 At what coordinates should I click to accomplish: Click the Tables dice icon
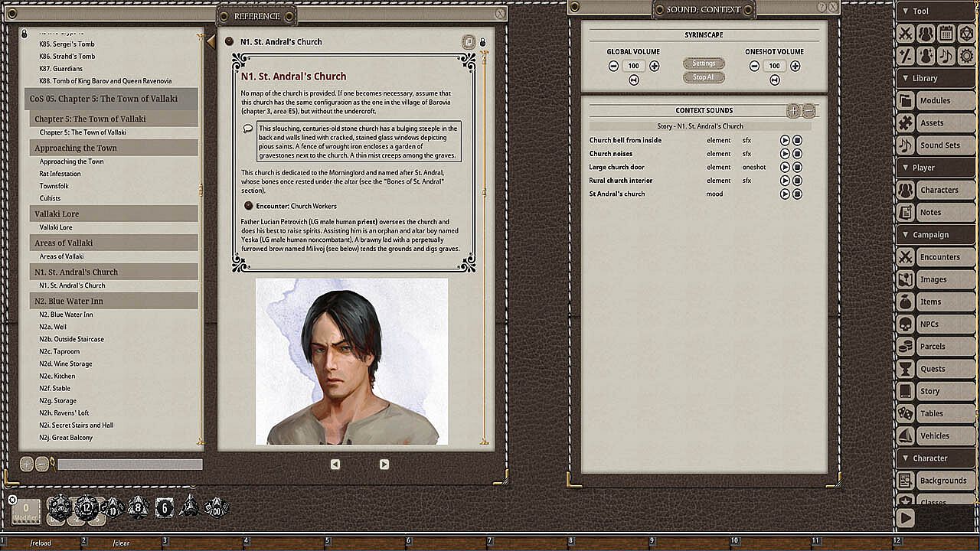(x=906, y=413)
